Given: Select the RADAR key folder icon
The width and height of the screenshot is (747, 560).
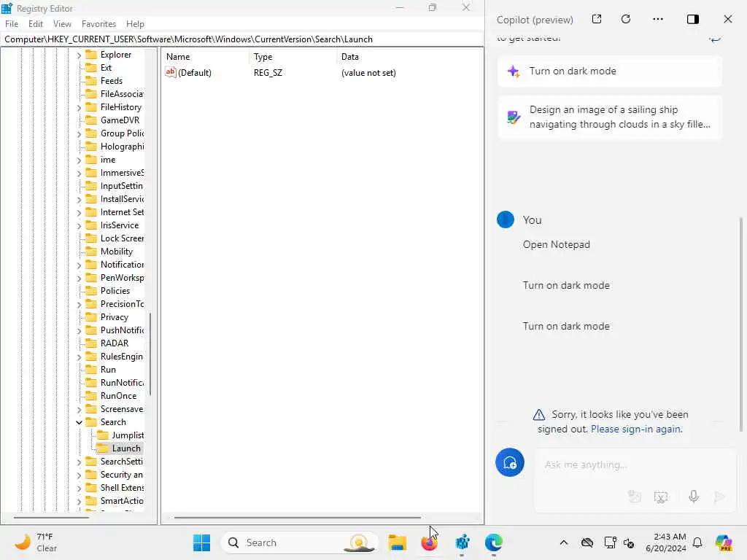Looking at the screenshot, I should pyautogui.click(x=91, y=343).
